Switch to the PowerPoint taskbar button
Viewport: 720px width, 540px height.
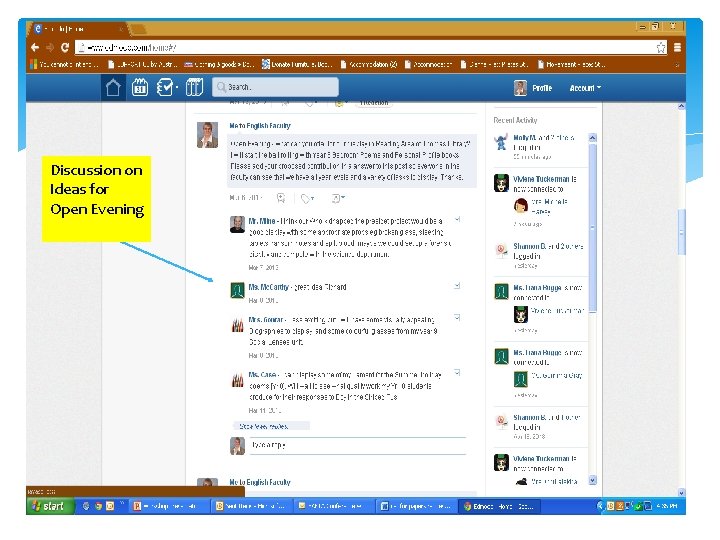point(167,506)
